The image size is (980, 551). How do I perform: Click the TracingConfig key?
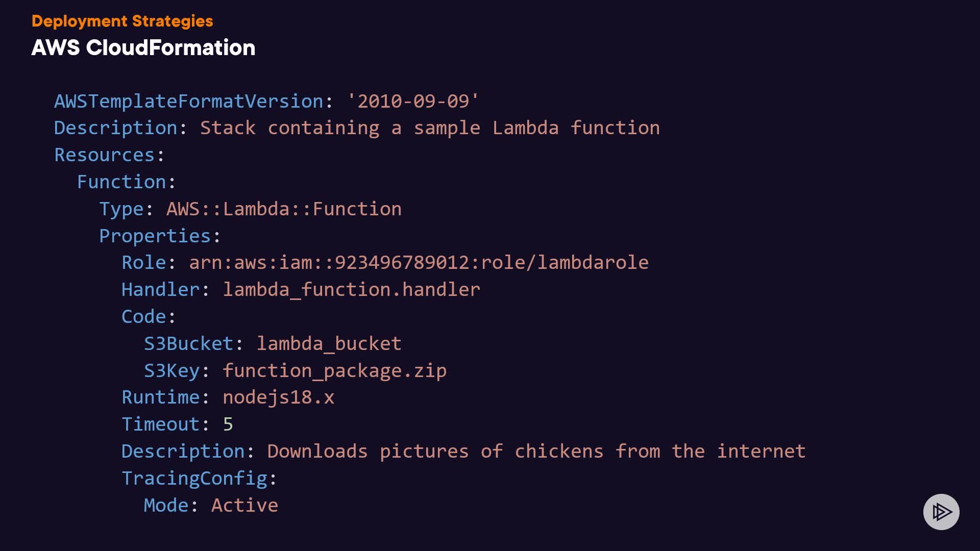[x=194, y=478]
